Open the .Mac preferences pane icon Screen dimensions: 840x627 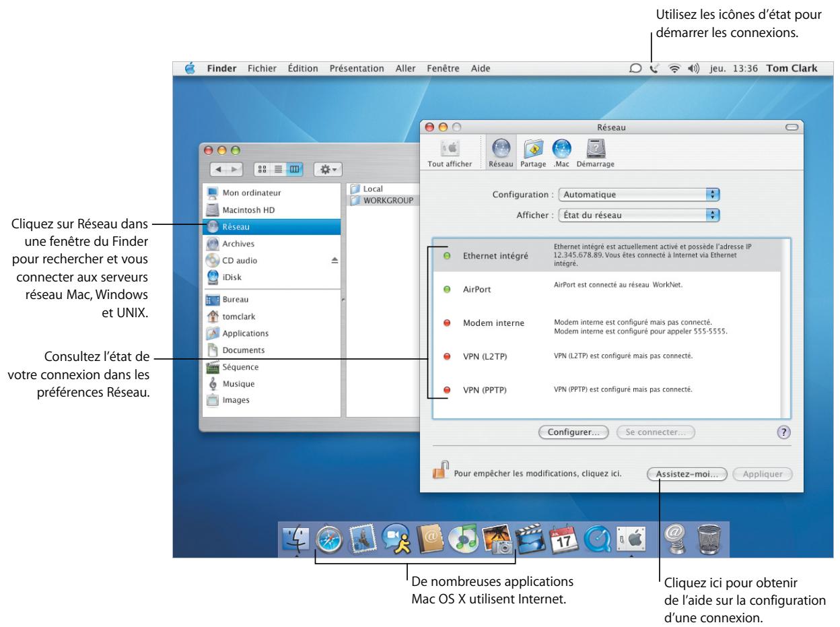point(561,152)
